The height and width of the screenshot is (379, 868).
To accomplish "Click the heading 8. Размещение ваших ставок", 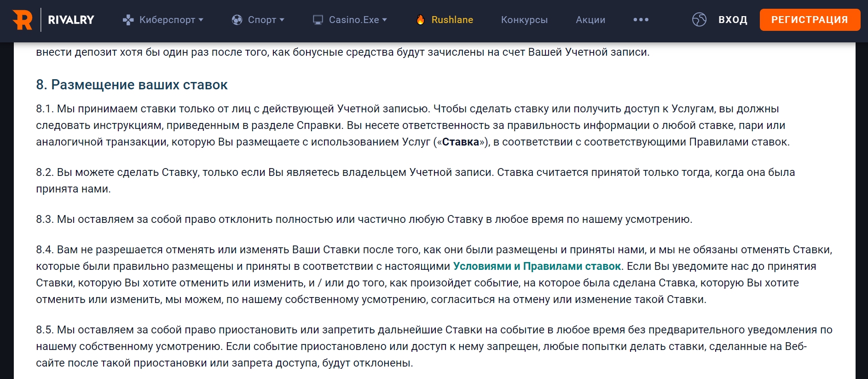I will pos(132,85).
